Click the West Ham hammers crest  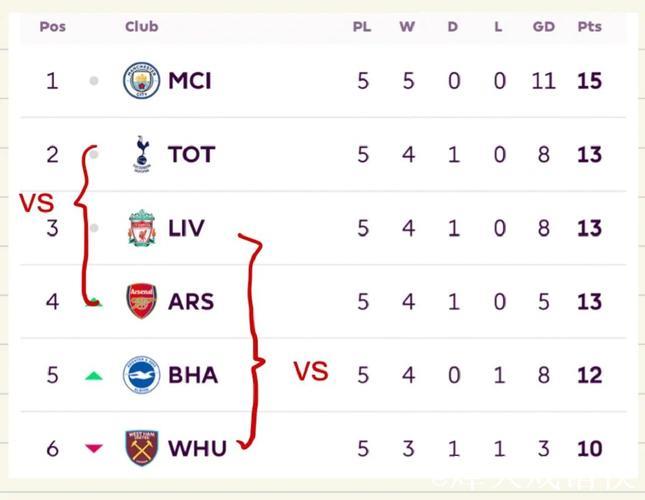pyautogui.click(x=141, y=448)
